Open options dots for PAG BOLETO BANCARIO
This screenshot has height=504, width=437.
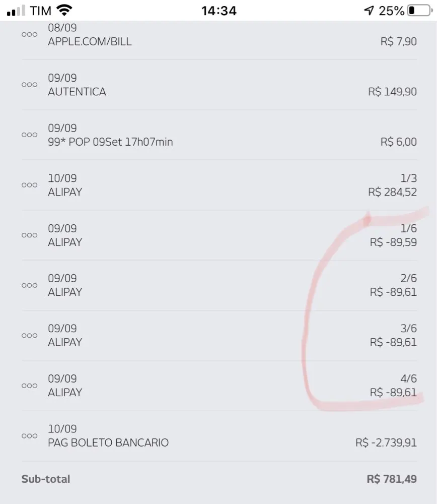[29, 436]
